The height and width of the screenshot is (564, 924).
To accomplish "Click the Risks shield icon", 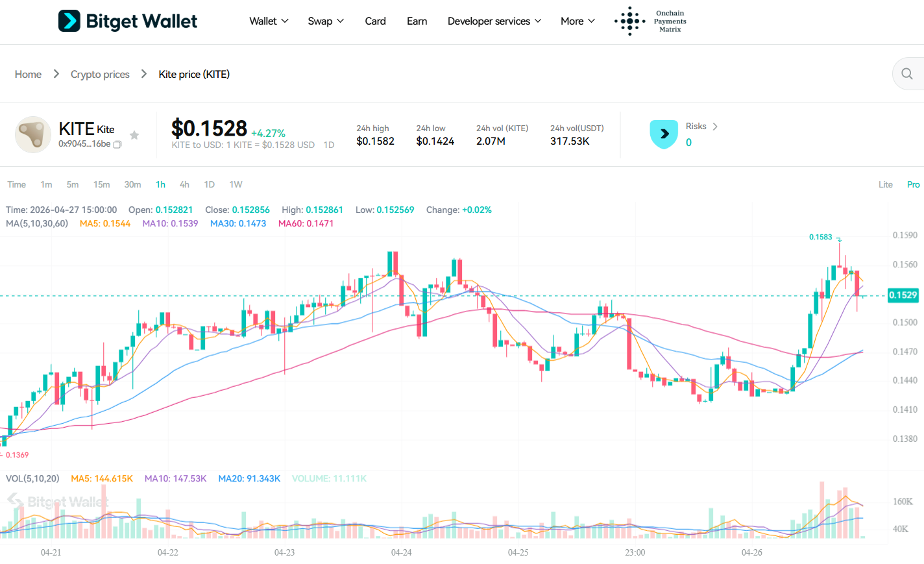I will pyautogui.click(x=664, y=134).
